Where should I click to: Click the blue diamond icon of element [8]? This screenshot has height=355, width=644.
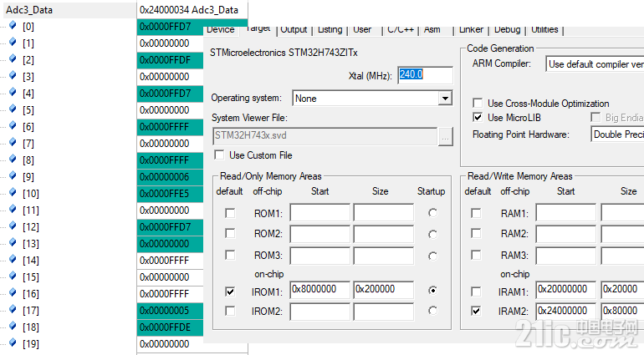(x=13, y=159)
